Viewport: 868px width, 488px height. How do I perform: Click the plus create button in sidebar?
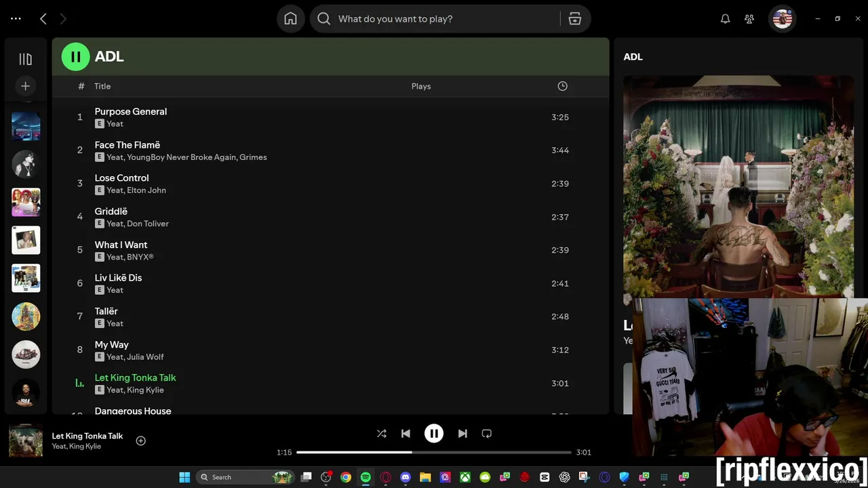pyautogui.click(x=26, y=86)
